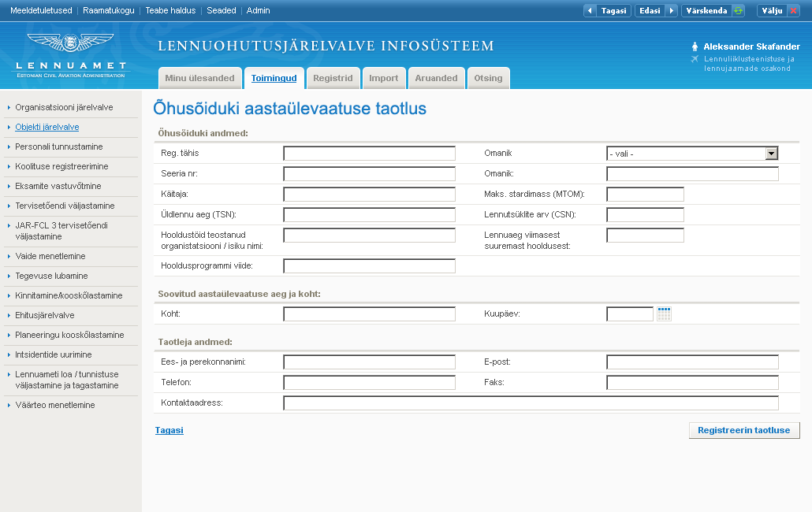The height and width of the screenshot is (512, 812).
Task: Focus the Faks input field
Action: point(692,383)
